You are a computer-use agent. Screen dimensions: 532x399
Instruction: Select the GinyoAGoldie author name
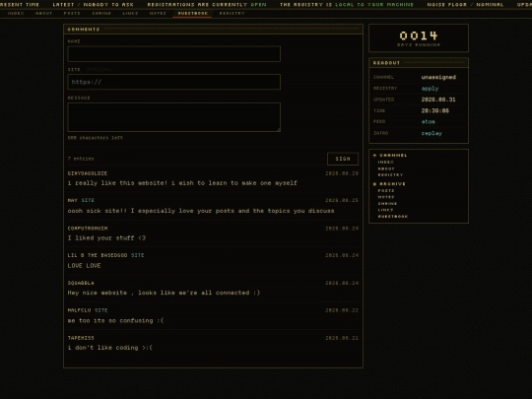click(88, 173)
